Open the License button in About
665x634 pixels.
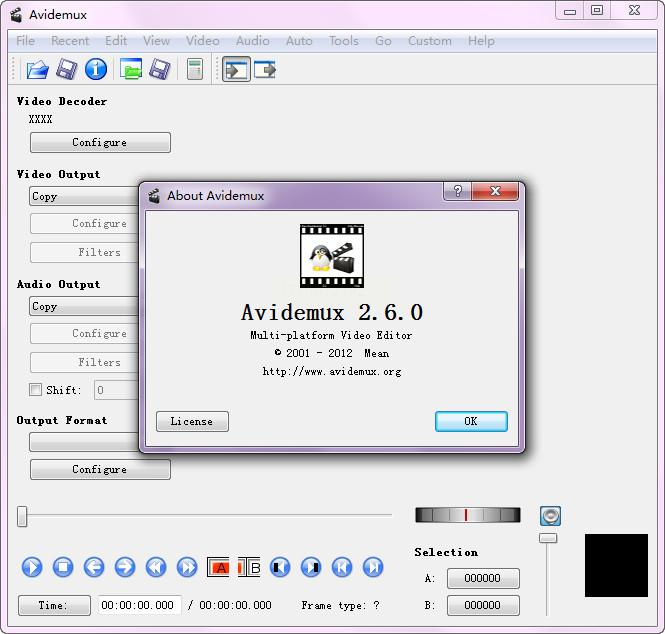pyautogui.click(x=192, y=421)
